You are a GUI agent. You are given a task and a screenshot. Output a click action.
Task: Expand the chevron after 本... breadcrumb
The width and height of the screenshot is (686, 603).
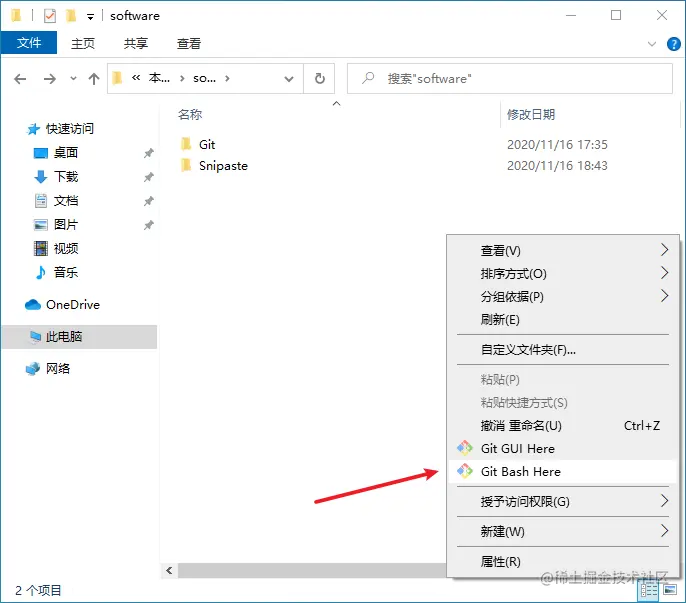[182, 79]
